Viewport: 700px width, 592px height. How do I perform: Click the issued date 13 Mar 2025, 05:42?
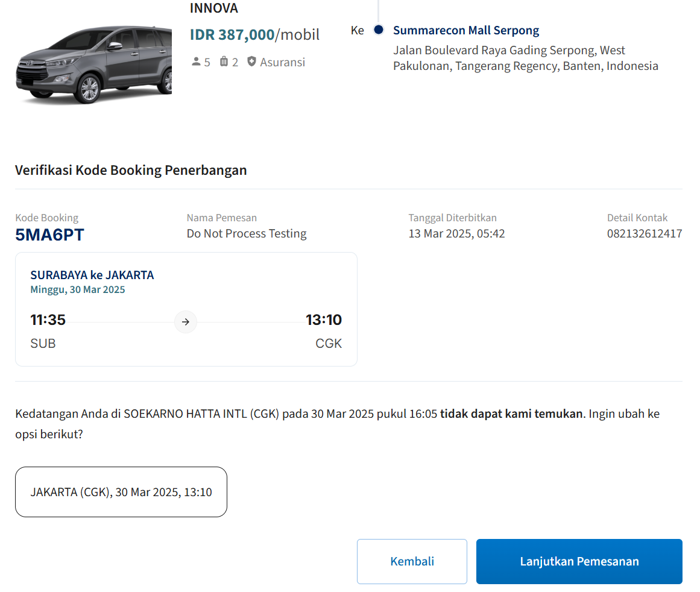pos(456,233)
